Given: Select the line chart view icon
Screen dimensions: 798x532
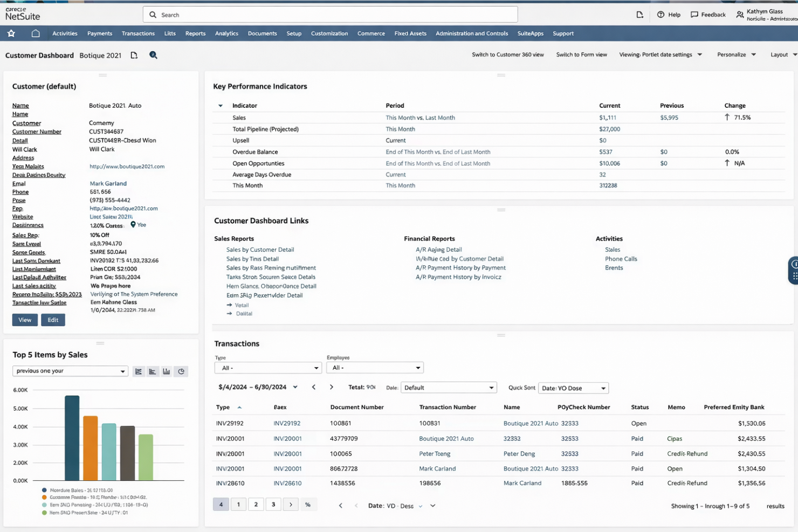Looking at the screenshot, I should coord(138,371).
